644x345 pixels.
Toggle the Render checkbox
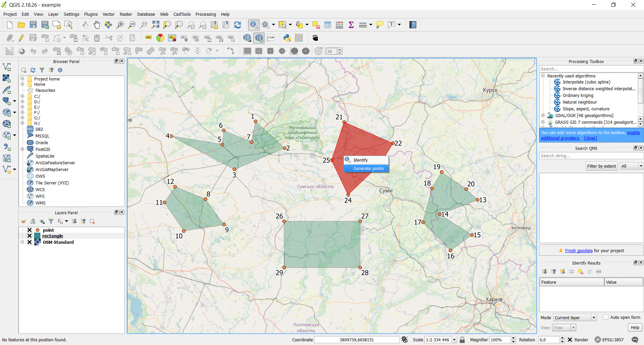tap(570, 340)
